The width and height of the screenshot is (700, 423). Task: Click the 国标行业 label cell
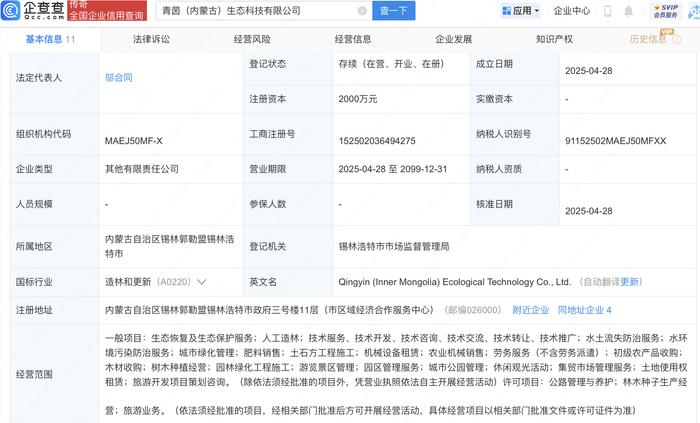tap(54, 282)
